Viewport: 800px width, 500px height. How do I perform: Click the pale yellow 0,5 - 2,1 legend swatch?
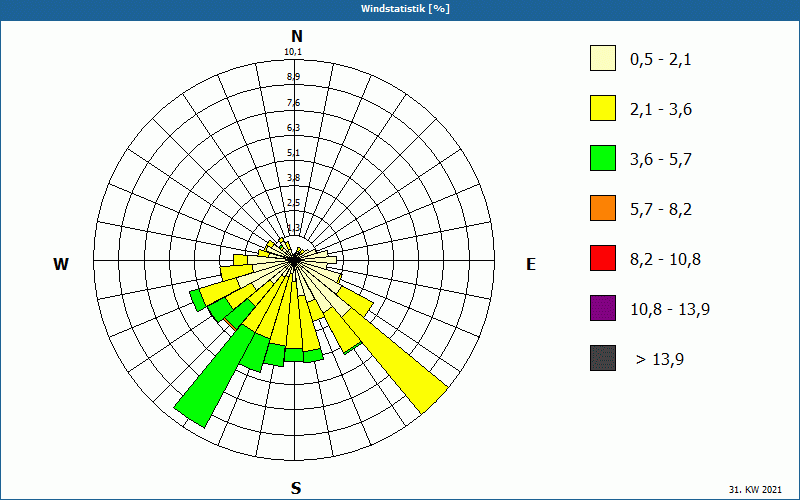tap(603, 58)
